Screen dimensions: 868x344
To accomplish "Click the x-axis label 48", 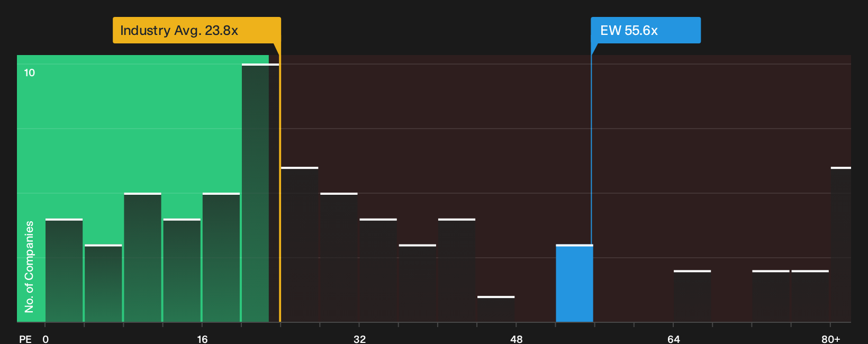I will click(516, 339).
